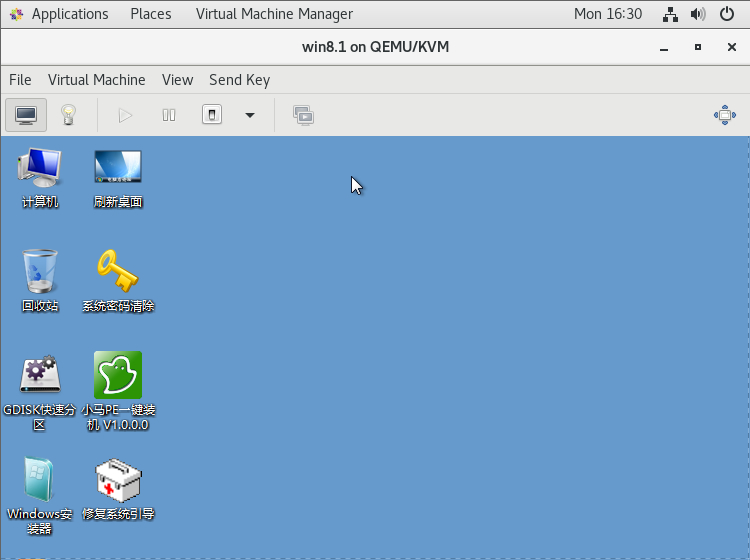This screenshot has width=750, height=560.
Task: Select the 回收站 recycle bin icon
Action: click(x=40, y=281)
